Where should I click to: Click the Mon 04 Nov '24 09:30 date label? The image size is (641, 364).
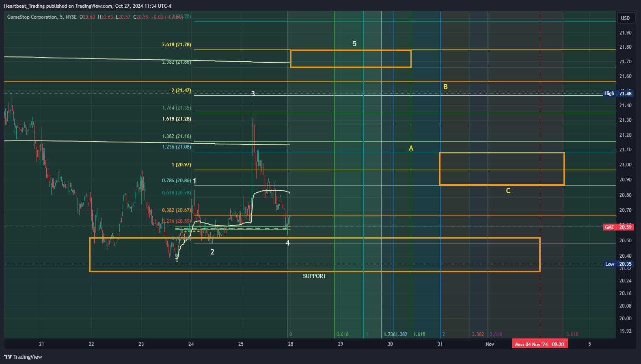click(540, 344)
